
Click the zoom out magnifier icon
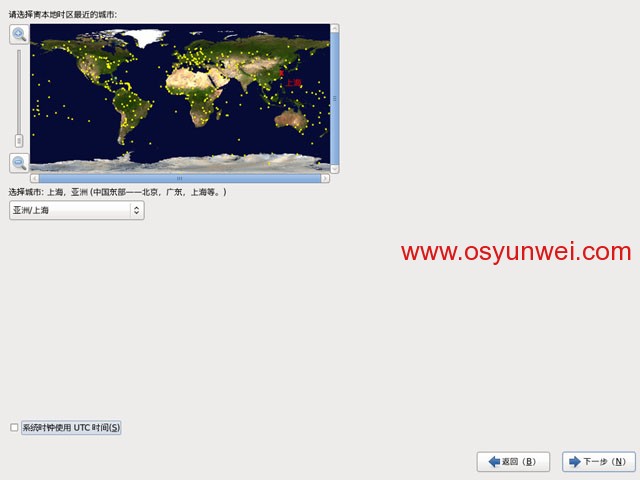[x=19, y=163]
